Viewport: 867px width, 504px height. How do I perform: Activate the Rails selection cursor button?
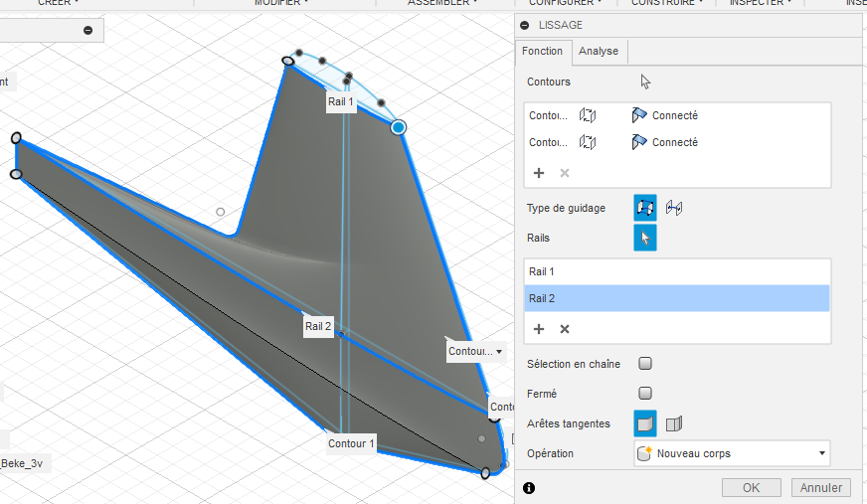click(x=644, y=238)
